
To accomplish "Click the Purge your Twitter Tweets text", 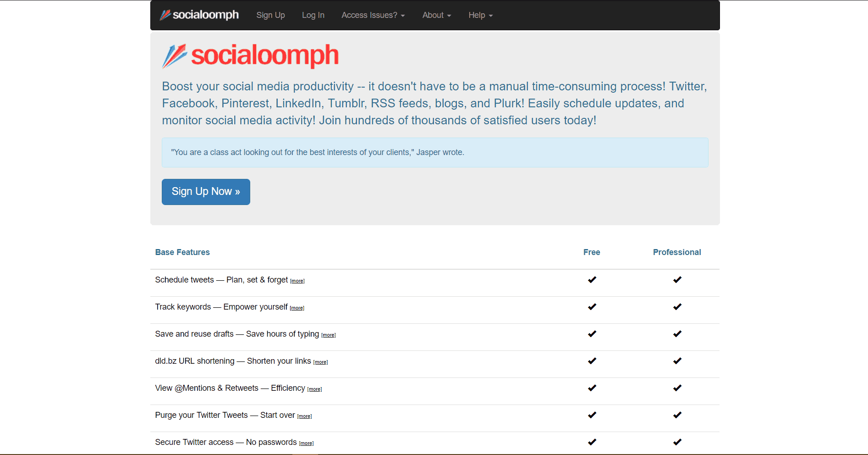I will (x=225, y=415).
